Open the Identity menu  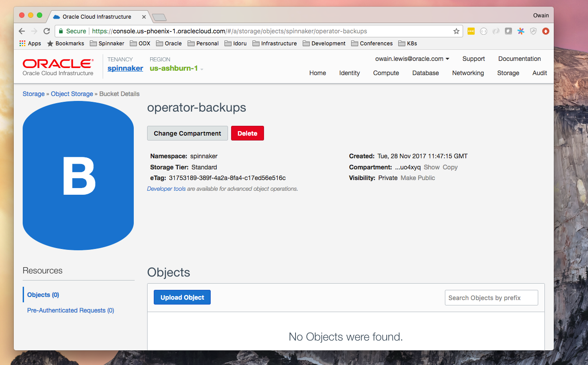[x=350, y=73]
